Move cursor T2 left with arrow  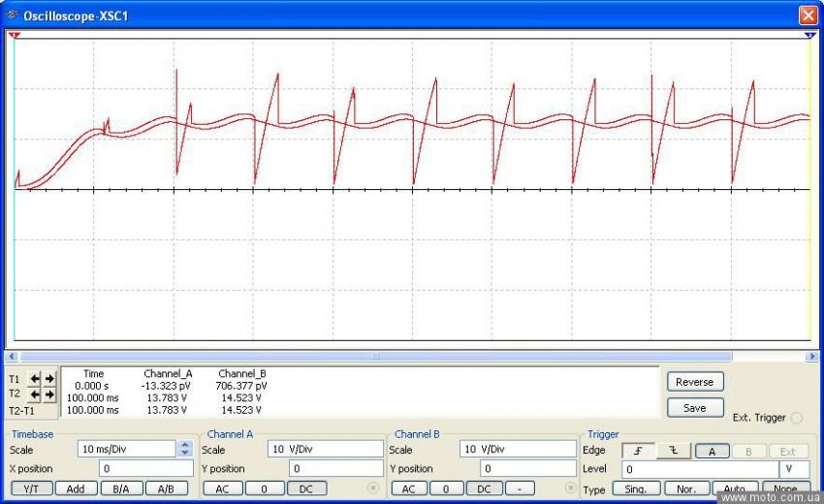click(x=36, y=394)
